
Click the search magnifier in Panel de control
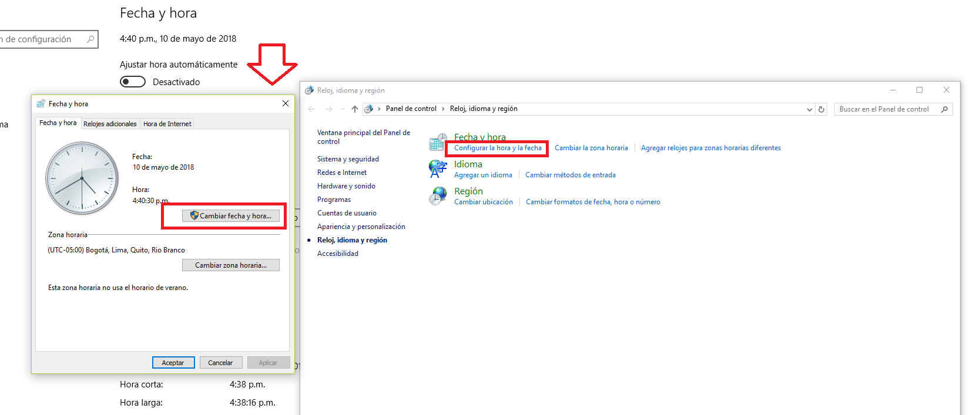point(944,109)
